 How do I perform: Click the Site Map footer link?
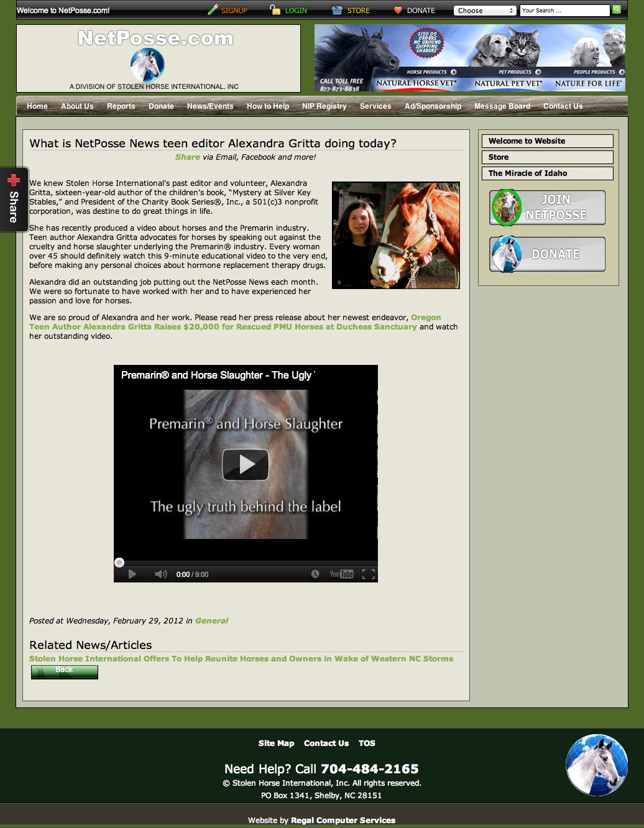point(276,743)
